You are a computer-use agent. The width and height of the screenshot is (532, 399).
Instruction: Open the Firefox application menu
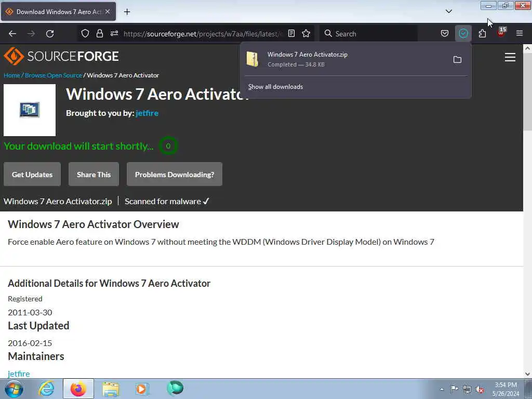click(x=520, y=33)
